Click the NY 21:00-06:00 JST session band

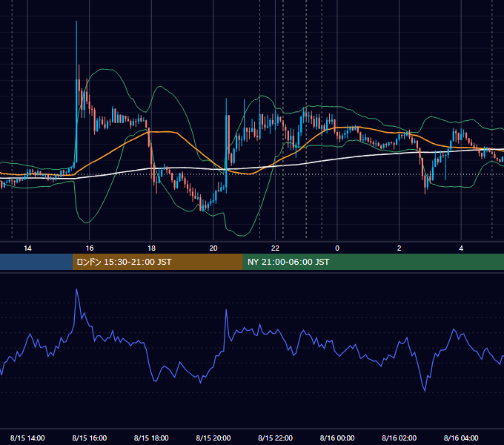tap(373, 262)
